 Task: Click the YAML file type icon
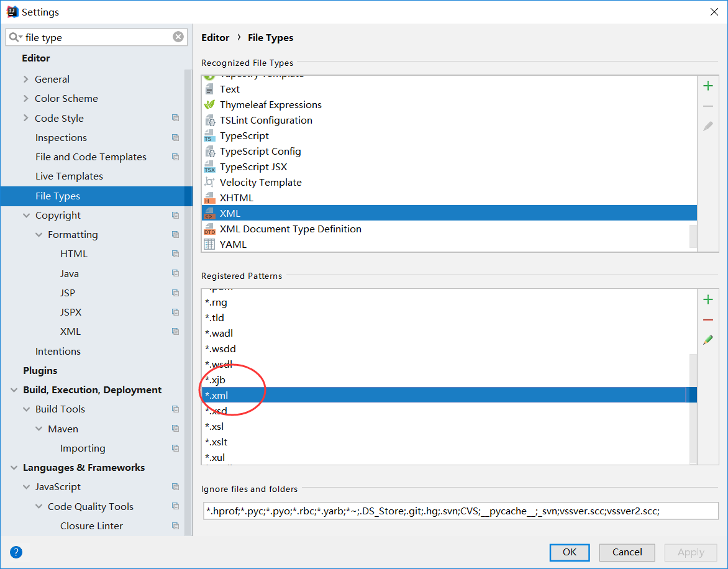(x=209, y=244)
